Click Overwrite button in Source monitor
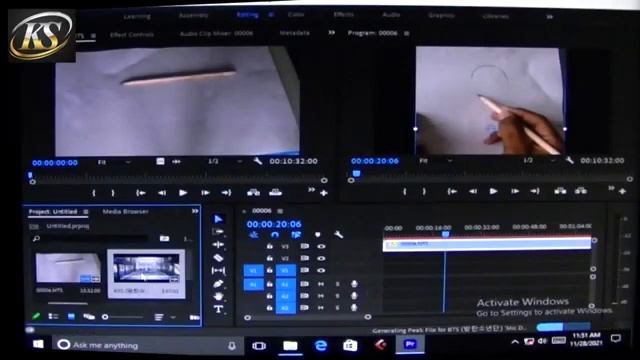 point(275,192)
